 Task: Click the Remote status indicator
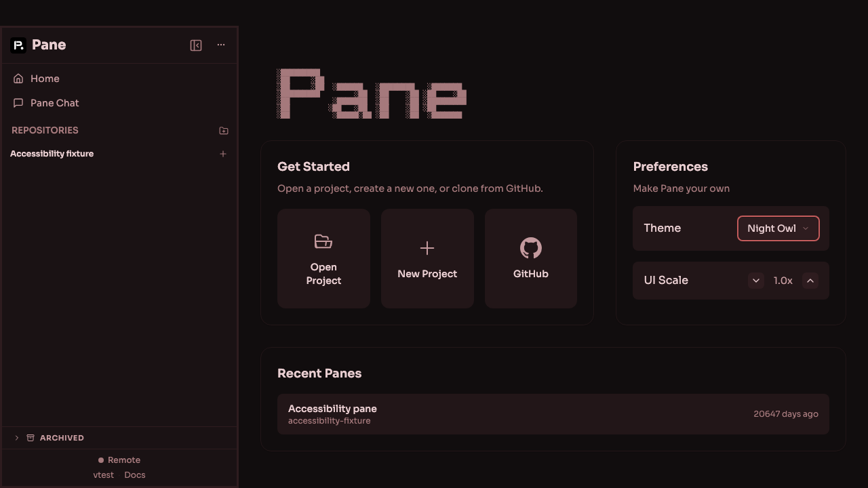[119, 460]
